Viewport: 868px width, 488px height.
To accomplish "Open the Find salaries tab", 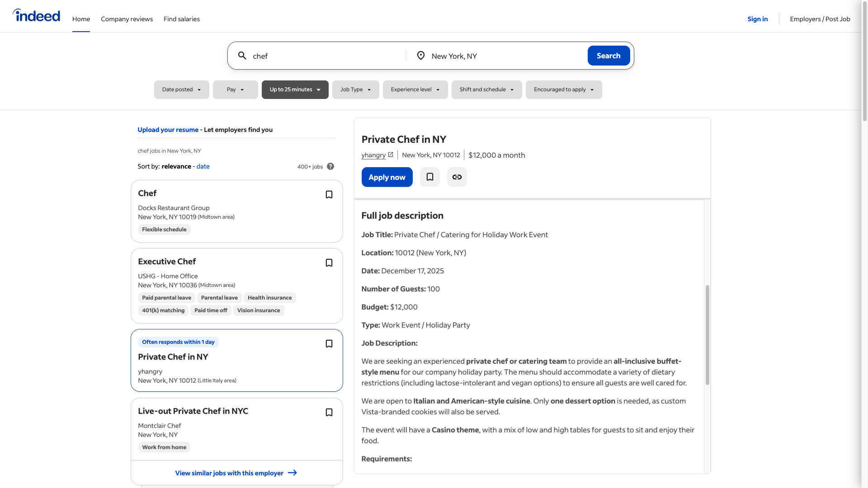I will [x=181, y=19].
